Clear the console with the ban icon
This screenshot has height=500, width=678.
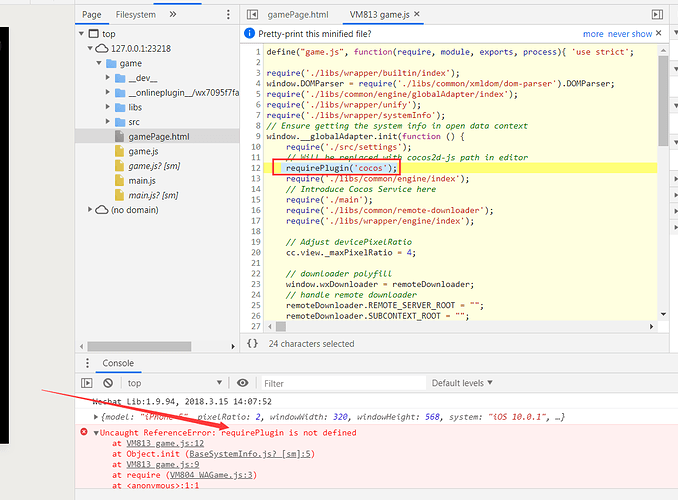pyautogui.click(x=108, y=383)
